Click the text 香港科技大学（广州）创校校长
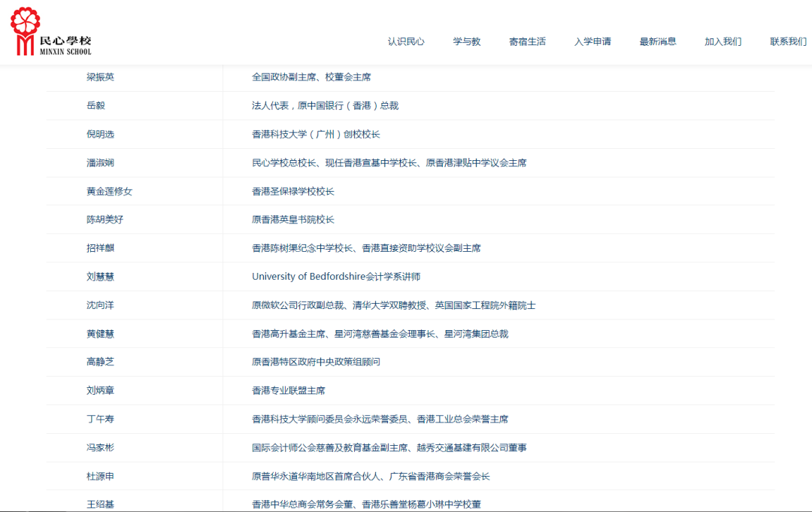The image size is (812, 512). [x=316, y=134]
